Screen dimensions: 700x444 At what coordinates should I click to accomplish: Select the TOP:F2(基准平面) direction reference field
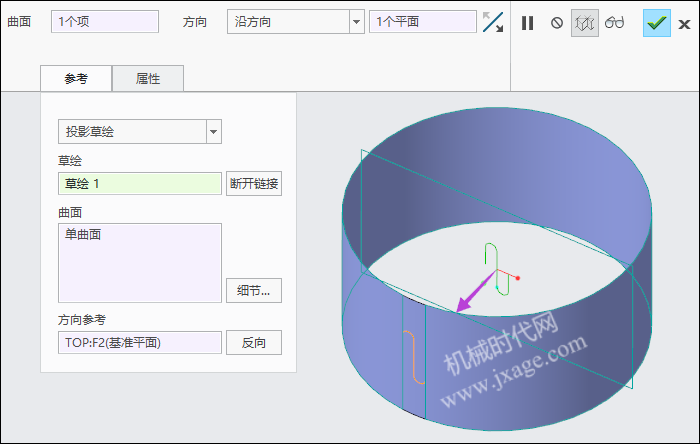click(x=140, y=343)
